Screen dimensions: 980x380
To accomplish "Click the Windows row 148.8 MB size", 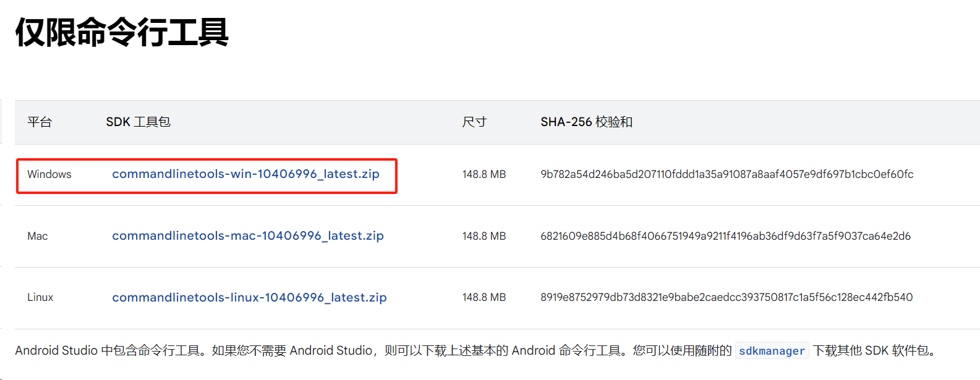I will pos(484,175).
